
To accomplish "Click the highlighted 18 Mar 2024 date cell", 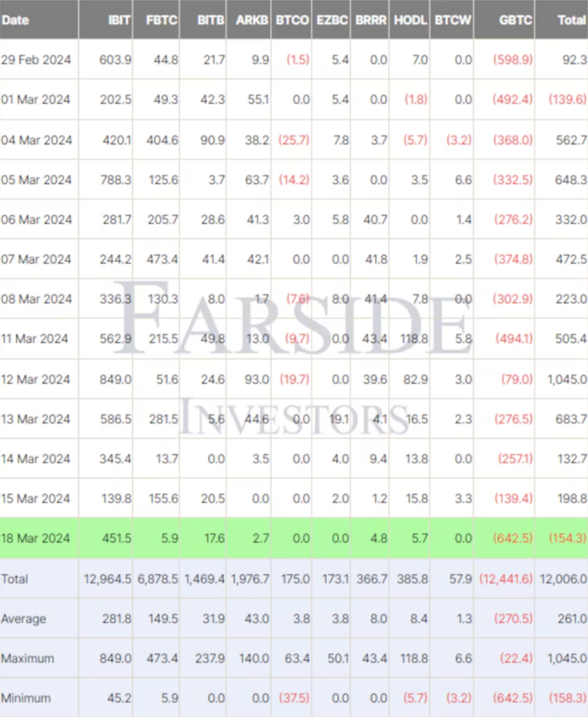I will [x=36, y=538].
